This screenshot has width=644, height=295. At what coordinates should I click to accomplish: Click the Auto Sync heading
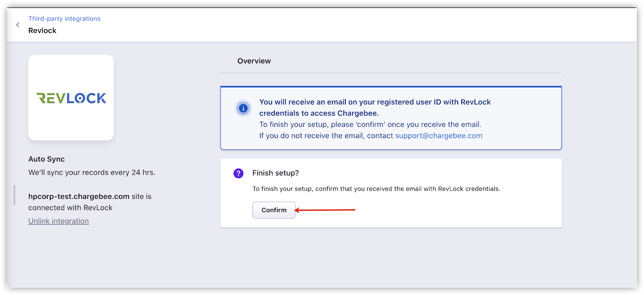tap(46, 159)
